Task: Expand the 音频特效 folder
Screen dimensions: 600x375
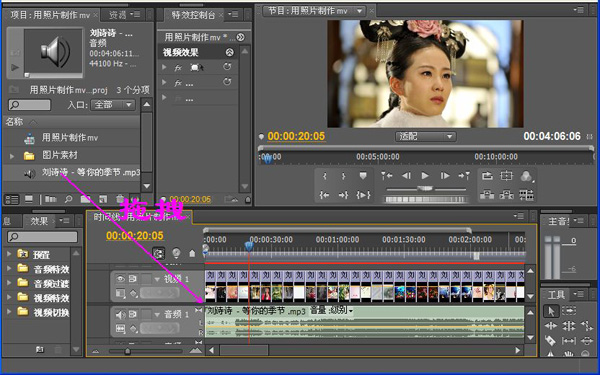Action: point(9,269)
